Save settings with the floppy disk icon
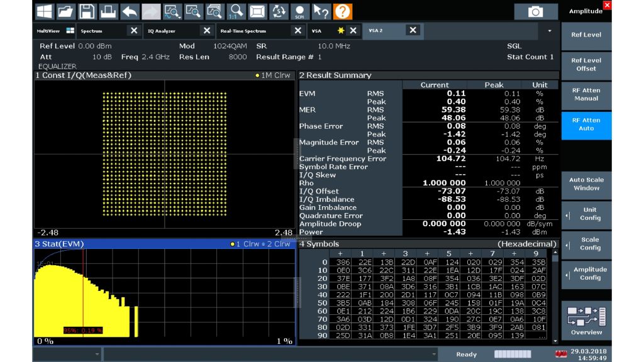644x362 pixels. [87, 11]
